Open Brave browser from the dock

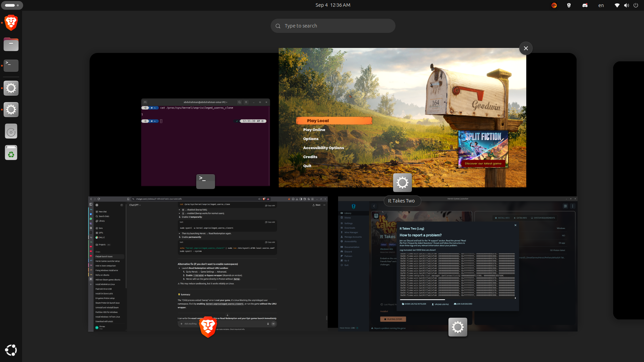[x=11, y=23]
